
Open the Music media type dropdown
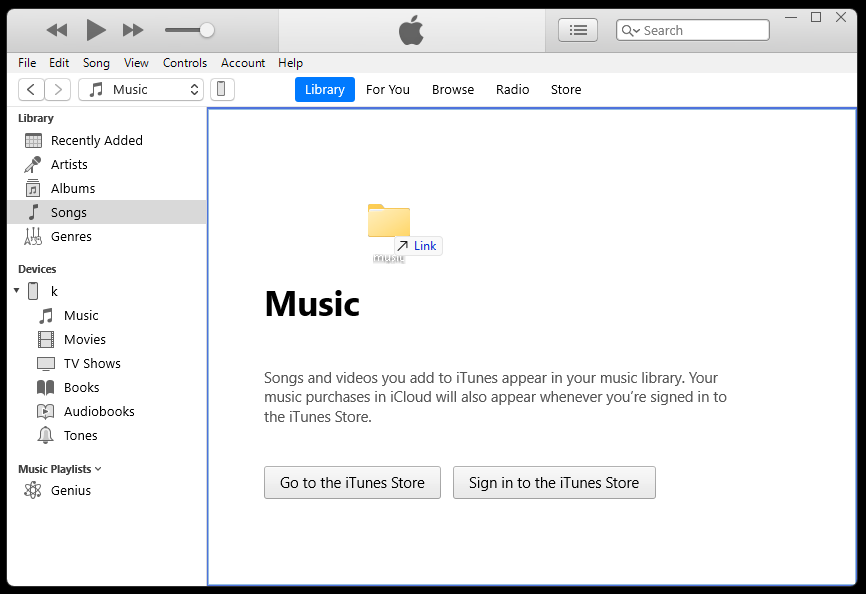[x=141, y=89]
